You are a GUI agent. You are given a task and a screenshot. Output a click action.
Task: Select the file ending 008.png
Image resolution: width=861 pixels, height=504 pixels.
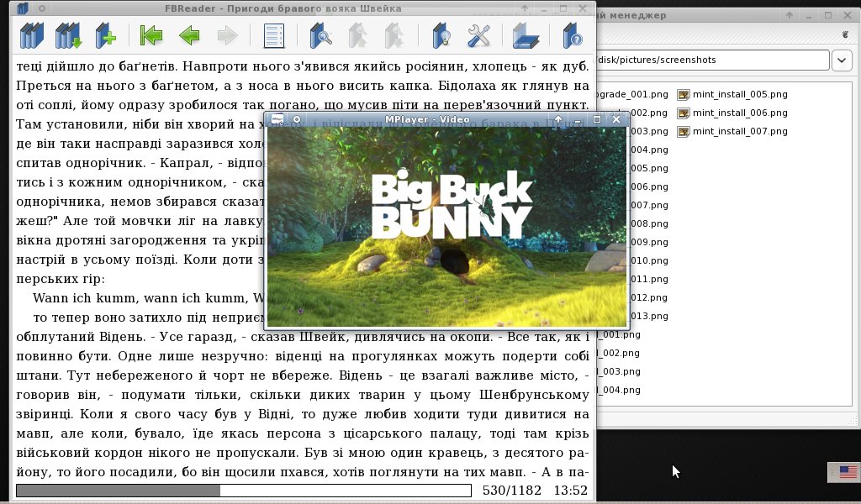[x=649, y=223]
